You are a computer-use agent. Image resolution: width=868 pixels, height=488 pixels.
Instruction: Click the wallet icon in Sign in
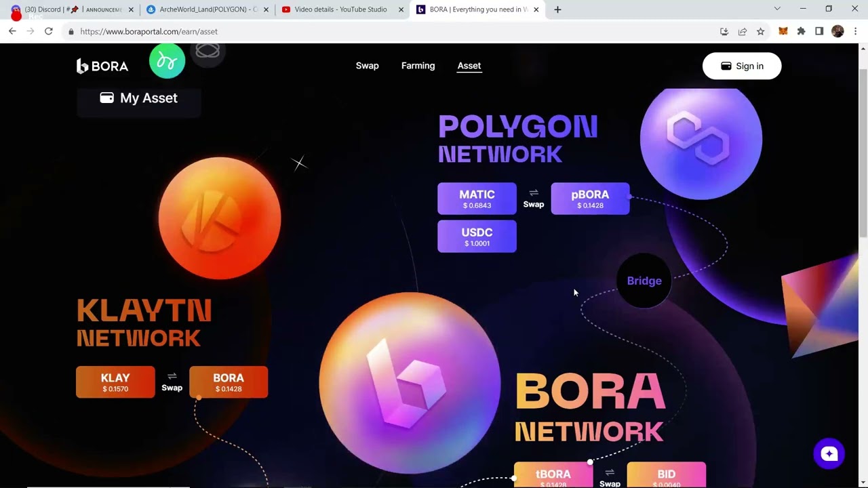(x=726, y=66)
